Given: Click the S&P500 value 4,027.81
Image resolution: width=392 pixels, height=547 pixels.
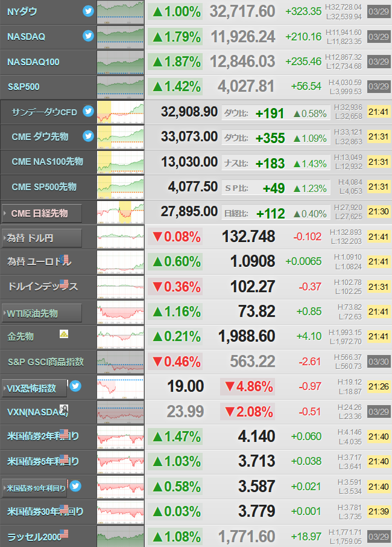Looking at the screenshot, I should click(x=246, y=86).
